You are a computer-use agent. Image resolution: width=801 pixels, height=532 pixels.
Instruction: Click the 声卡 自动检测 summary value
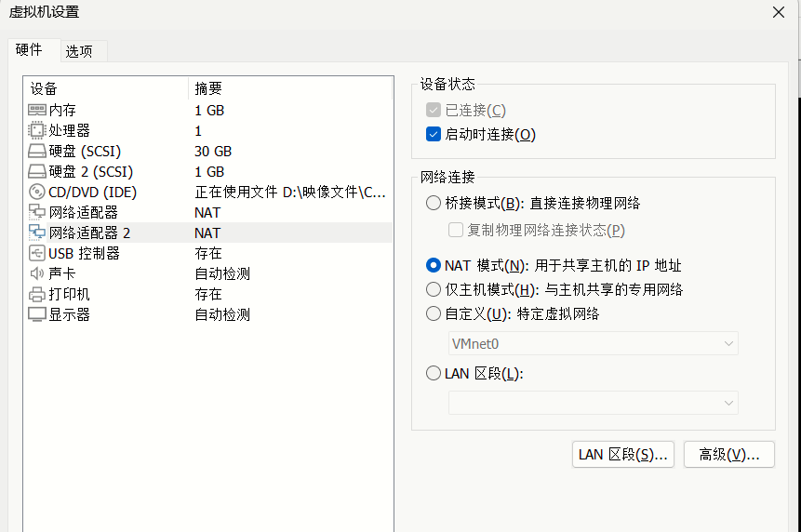[222, 273]
